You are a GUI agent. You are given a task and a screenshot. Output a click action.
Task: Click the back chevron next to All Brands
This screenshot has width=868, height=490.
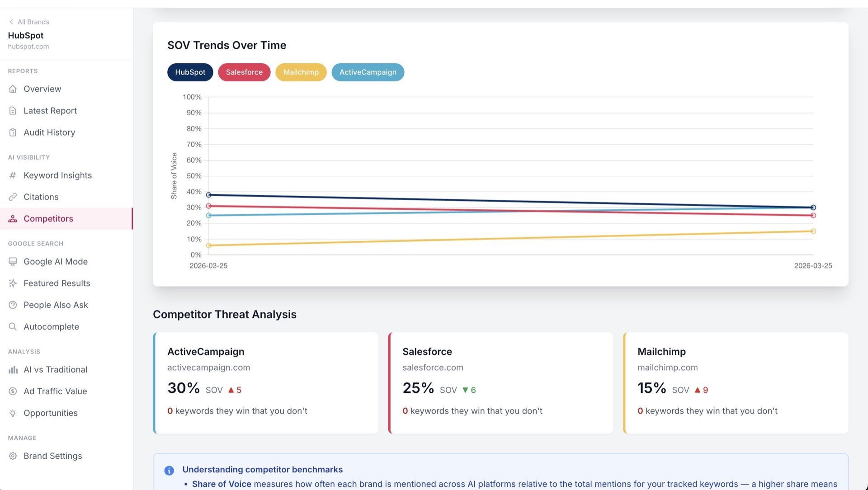coord(11,22)
